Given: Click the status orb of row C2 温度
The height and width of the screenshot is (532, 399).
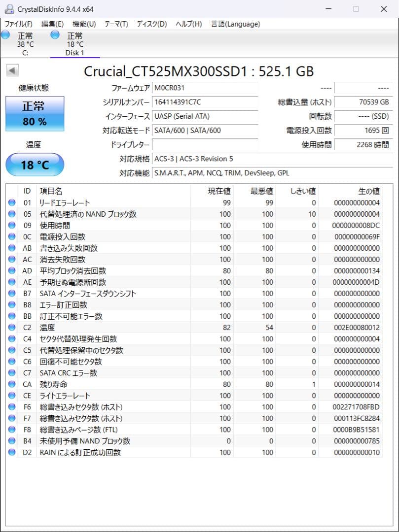Looking at the screenshot, I should (x=12, y=328).
